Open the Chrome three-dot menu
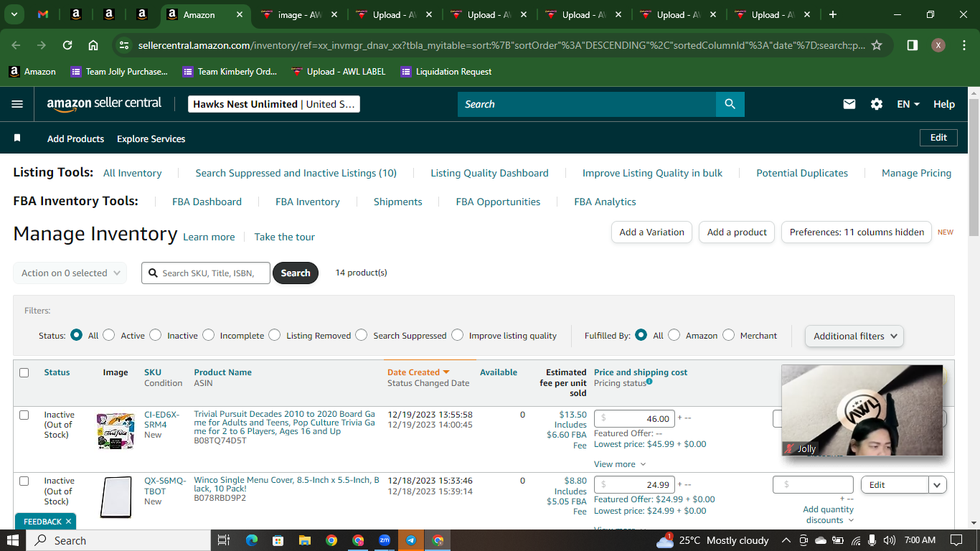Image resolution: width=980 pixels, height=551 pixels. click(x=963, y=45)
